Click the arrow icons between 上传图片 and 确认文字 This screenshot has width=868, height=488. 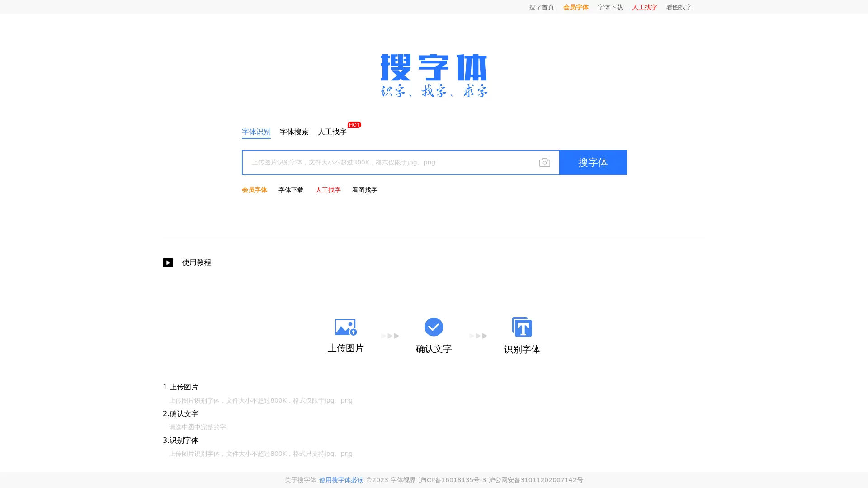(390, 336)
